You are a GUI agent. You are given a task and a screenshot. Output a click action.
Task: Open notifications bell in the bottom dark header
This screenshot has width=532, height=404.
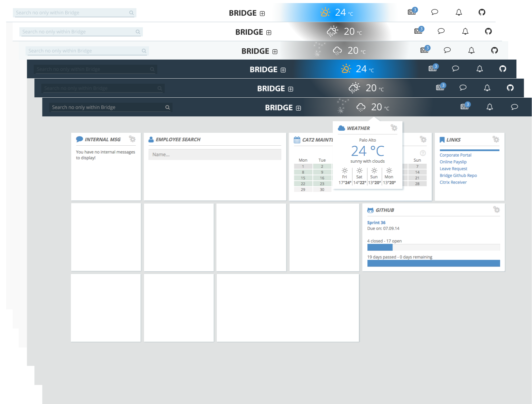(x=489, y=107)
